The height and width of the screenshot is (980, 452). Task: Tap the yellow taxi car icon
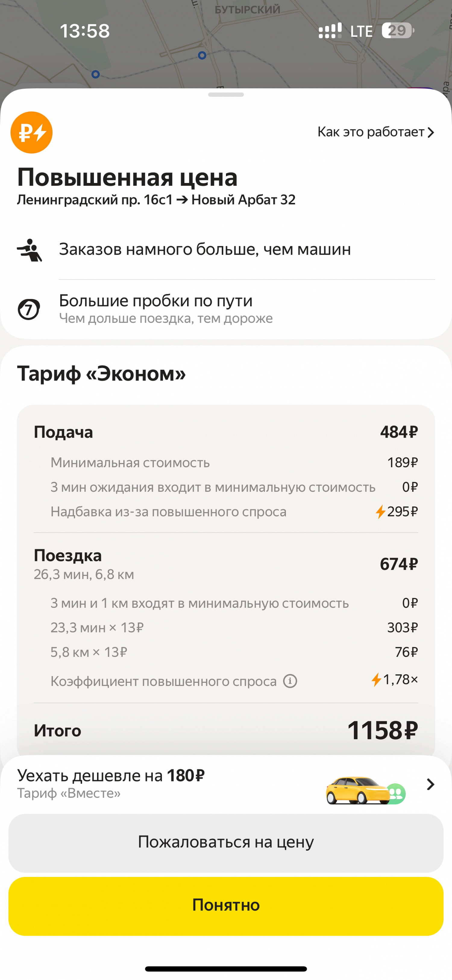pos(357,790)
